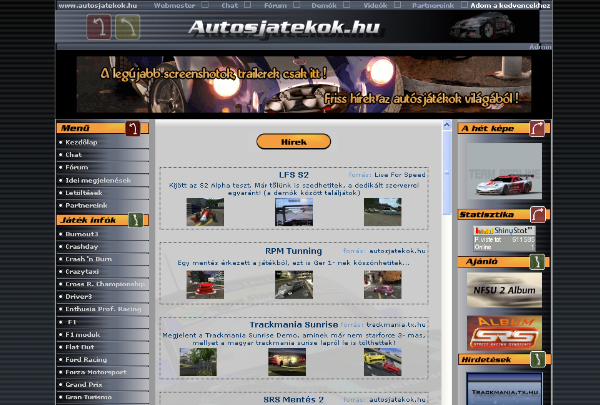Click the red arrow sign next to Statisztika

coord(538,214)
